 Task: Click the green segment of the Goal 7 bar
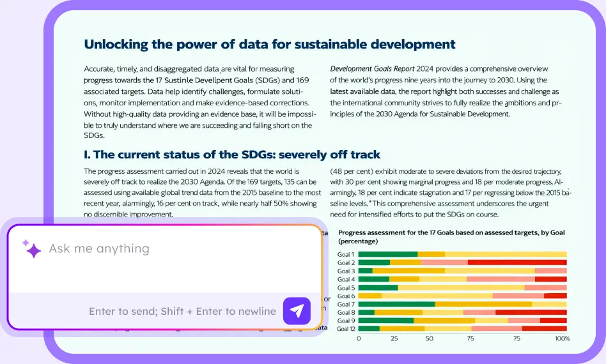click(x=396, y=304)
